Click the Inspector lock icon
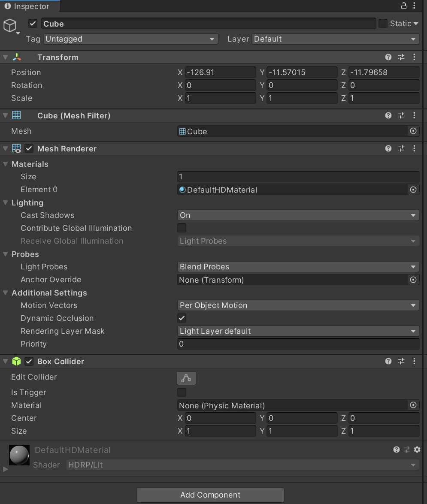This screenshot has height=504, width=427. coord(403,6)
